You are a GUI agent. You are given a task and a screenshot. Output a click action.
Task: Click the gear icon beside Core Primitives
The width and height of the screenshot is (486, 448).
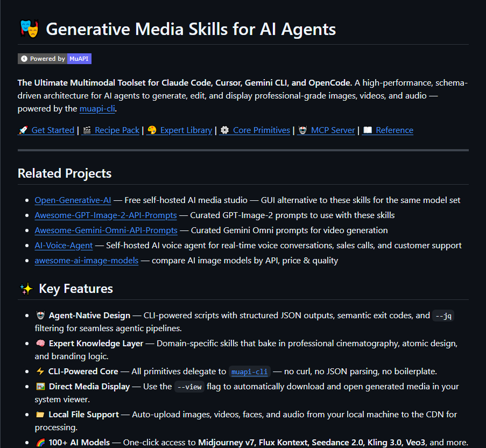(225, 130)
